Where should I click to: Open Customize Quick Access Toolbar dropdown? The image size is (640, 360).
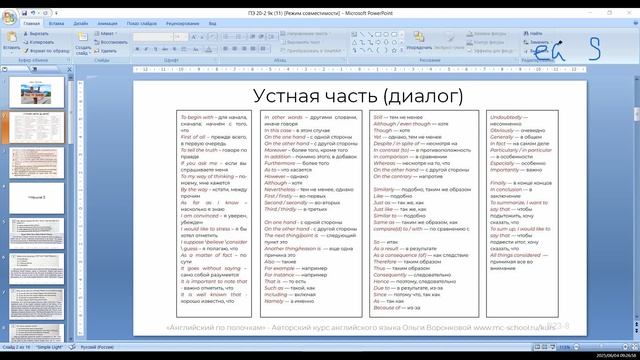tap(56, 13)
